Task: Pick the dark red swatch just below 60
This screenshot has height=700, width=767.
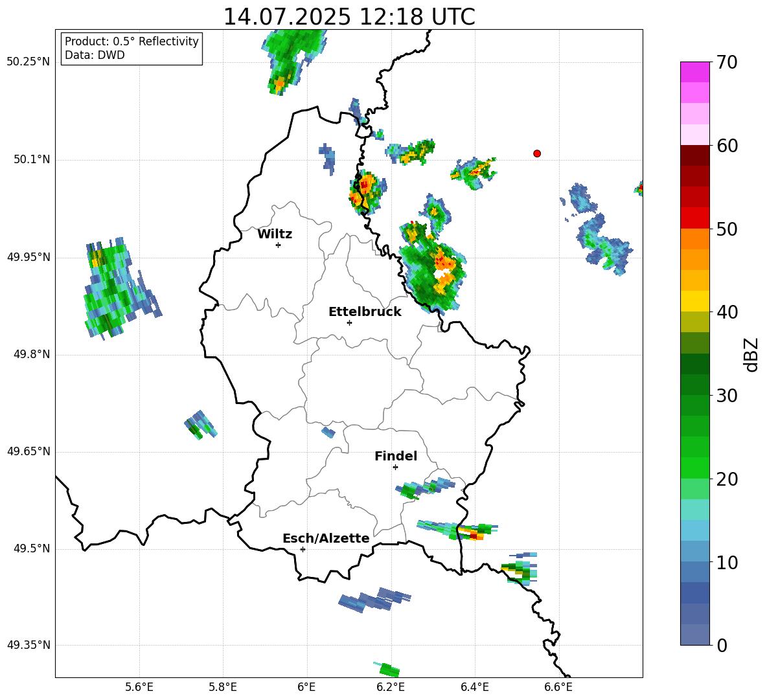Action: (x=694, y=155)
